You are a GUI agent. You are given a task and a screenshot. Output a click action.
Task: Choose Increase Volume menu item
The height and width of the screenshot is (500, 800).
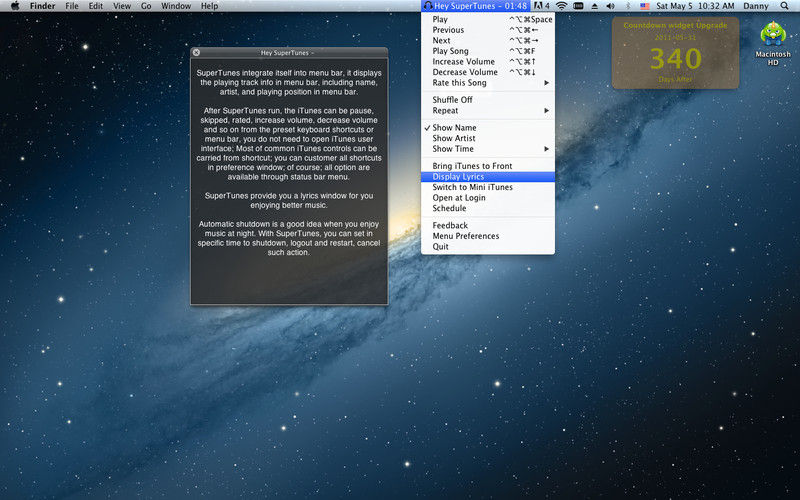(488, 62)
